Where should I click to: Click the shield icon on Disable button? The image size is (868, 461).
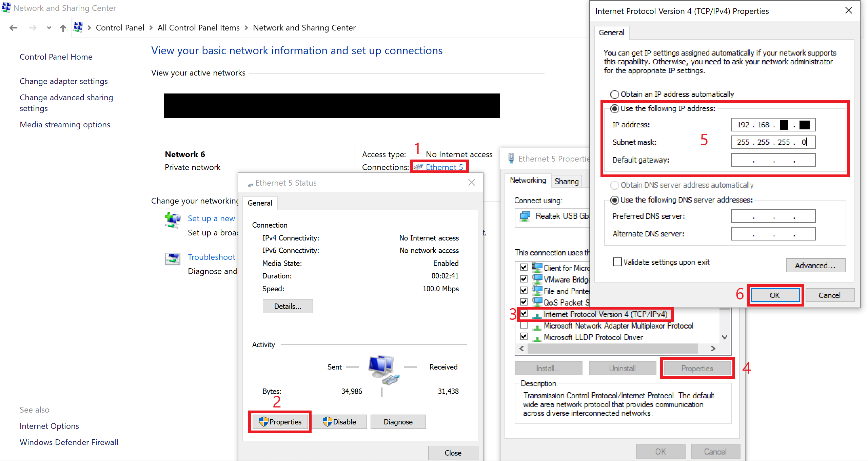click(327, 422)
